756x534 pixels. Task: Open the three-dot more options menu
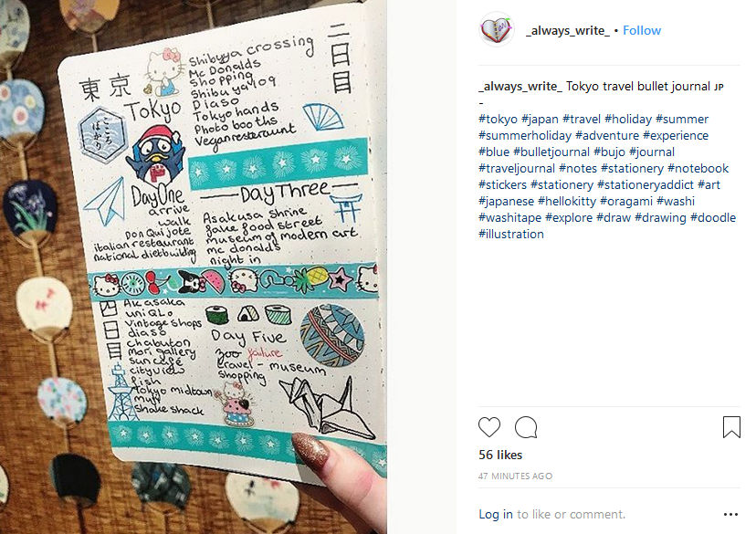coord(730,514)
